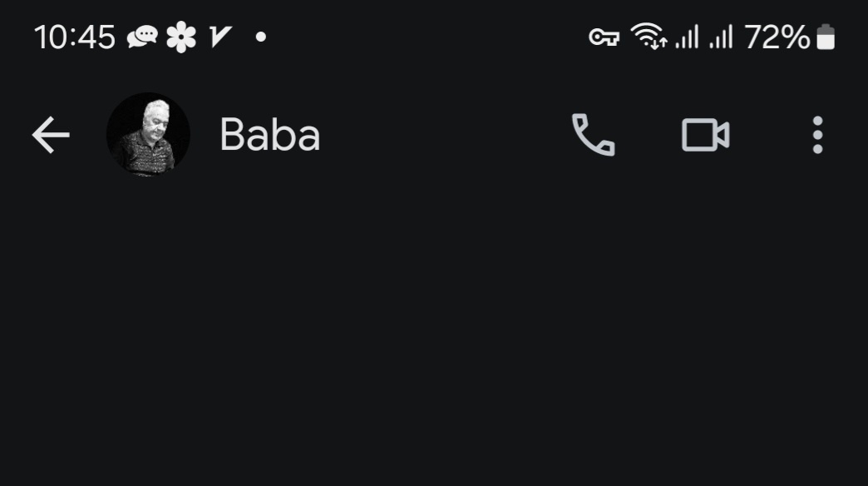Tap the chat bubbles notification icon
The width and height of the screenshot is (868, 486).
pyautogui.click(x=142, y=37)
